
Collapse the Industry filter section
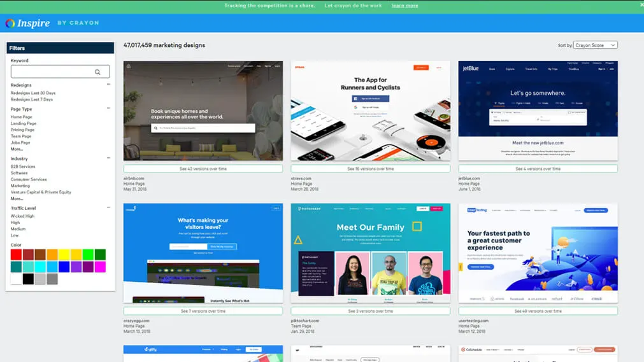(108, 158)
